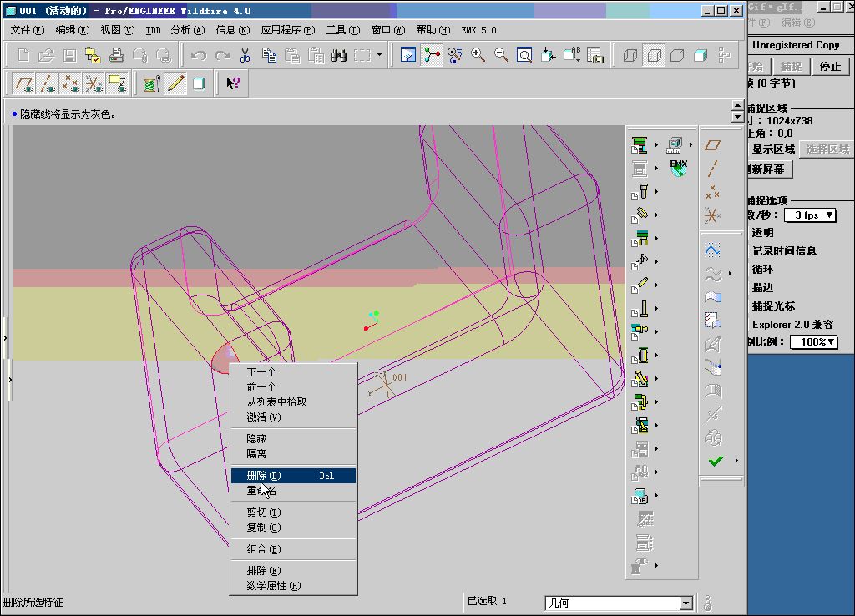Expand the flyout arrow beside the wavy curve icon
The width and height of the screenshot is (855, 616).
(x=730, y=274)
